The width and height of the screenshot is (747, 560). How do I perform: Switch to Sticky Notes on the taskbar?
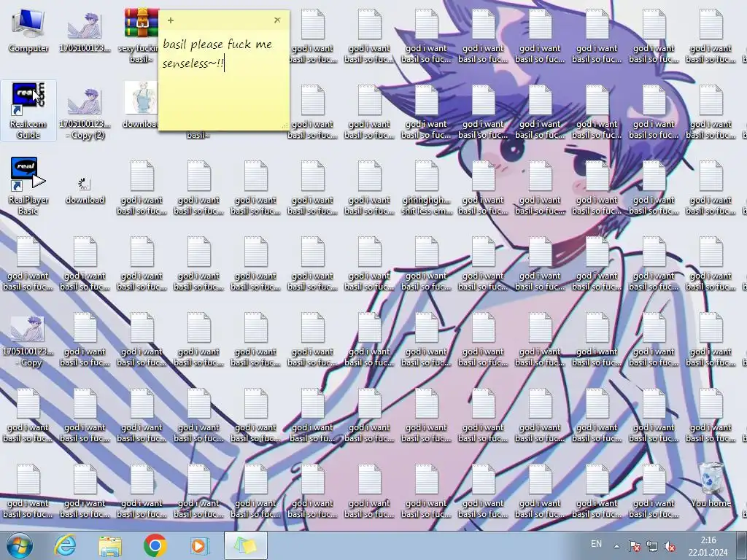pos(245,545)
